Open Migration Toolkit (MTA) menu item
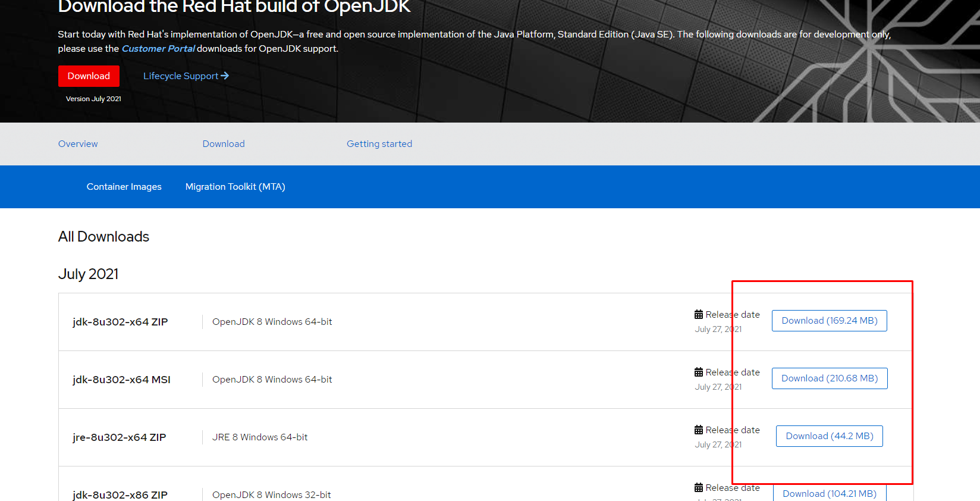 (235, 187)
